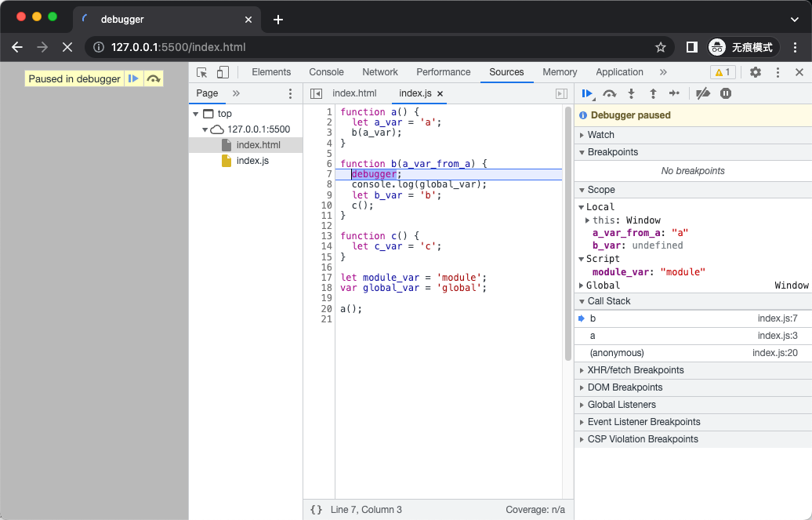Bookmark this page with the star icon
812x520 pixels.
[x=660, y=47]
